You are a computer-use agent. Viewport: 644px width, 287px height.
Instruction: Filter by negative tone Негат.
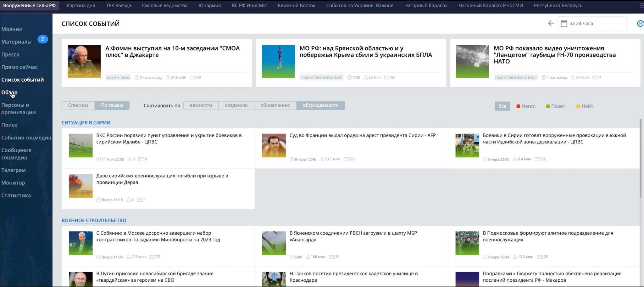[x=526, y=106]
